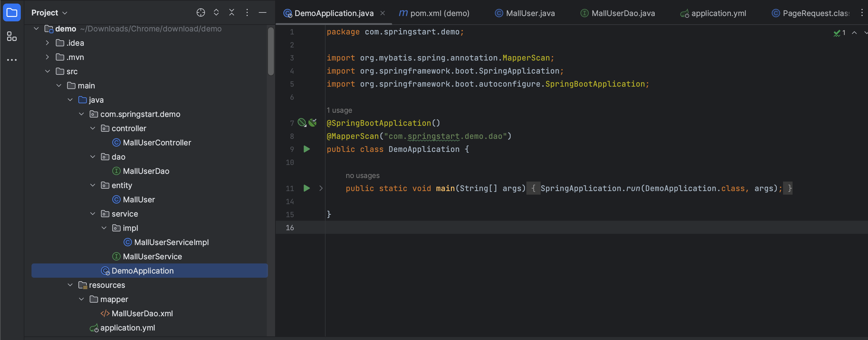Expand the folded main method body at line 11
This screenshot has width=868, height=340.
321,188
